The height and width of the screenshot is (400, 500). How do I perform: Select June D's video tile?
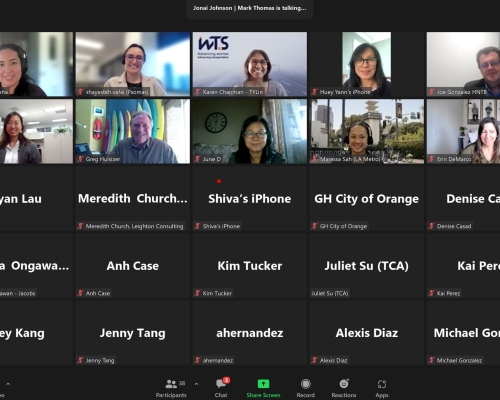coord(250,131)
